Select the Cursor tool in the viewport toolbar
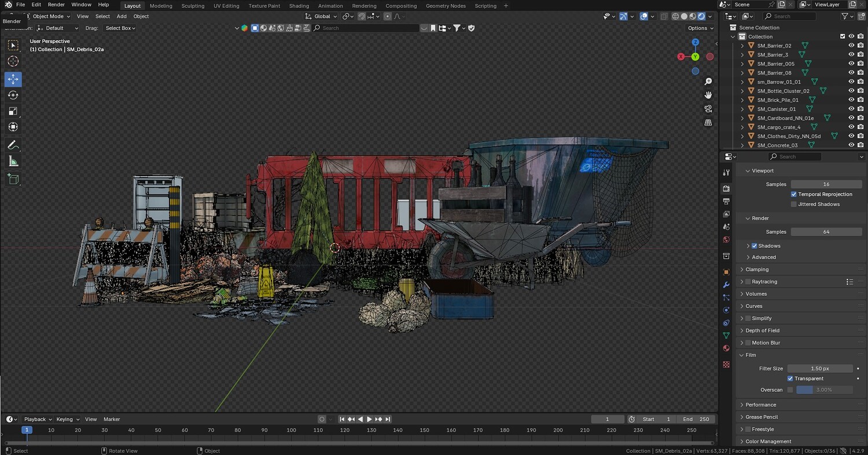The height and width of the screenshot is (455, 868). click(x=13, y=61)
